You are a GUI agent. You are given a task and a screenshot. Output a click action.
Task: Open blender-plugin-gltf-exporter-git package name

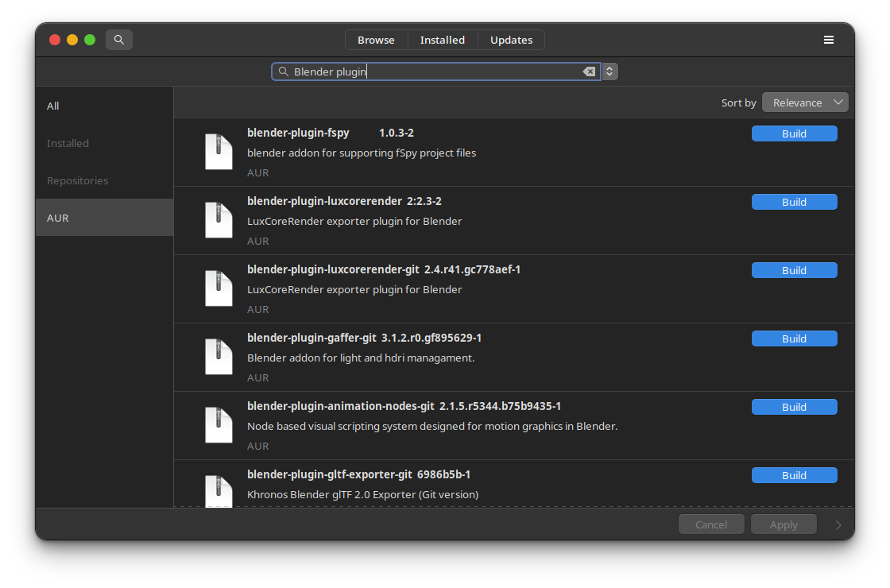coord(330,474)
